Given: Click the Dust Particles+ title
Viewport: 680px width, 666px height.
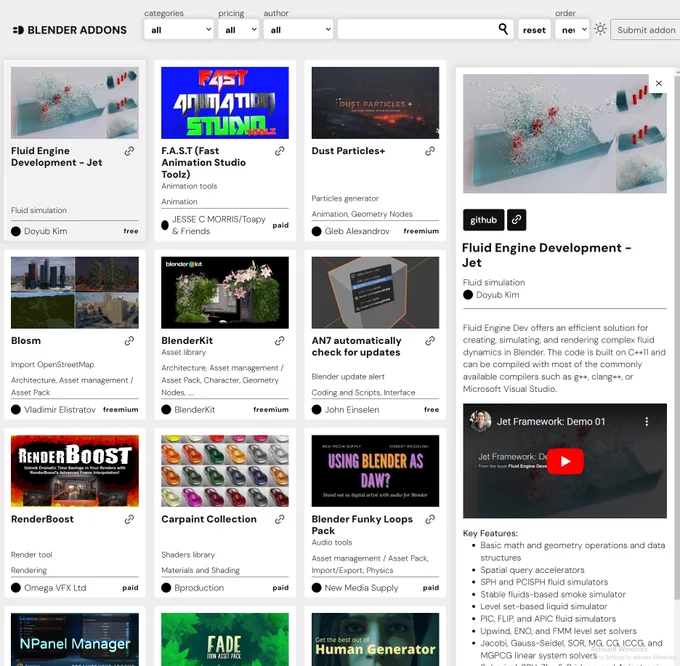Looking at the screenshot, I should (x=348, y=151).
